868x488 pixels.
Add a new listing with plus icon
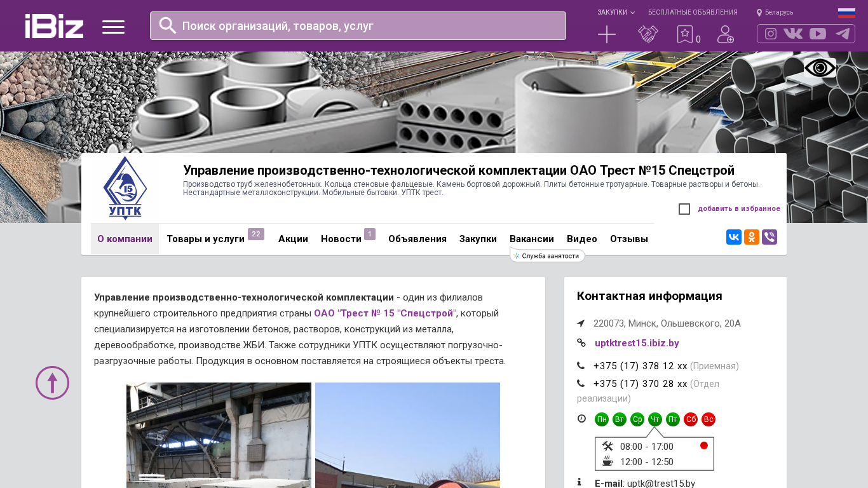point(607,34)
